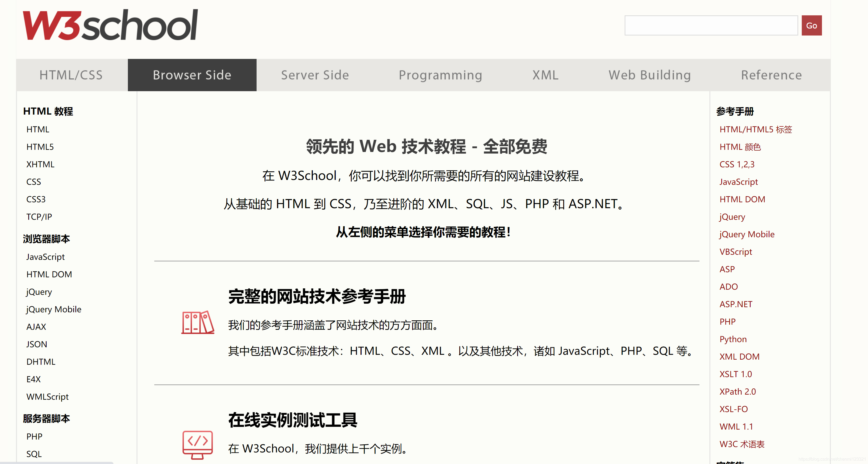Click the 领先的 Web 技术教程 main heading
The height and width of the screenshot is (464, 868).
[x=426, y=147]
